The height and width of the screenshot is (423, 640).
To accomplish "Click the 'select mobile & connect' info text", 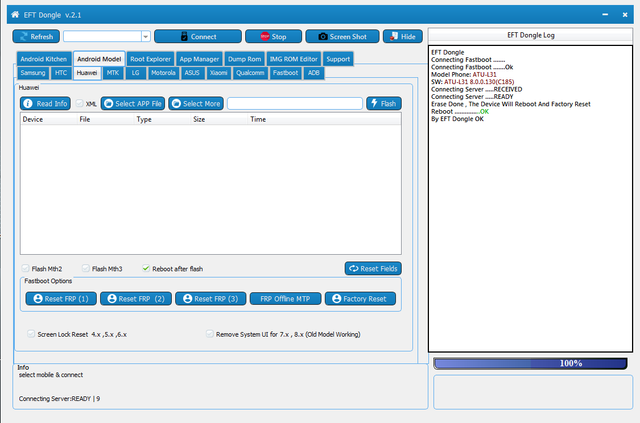I will tap(51, 375).
